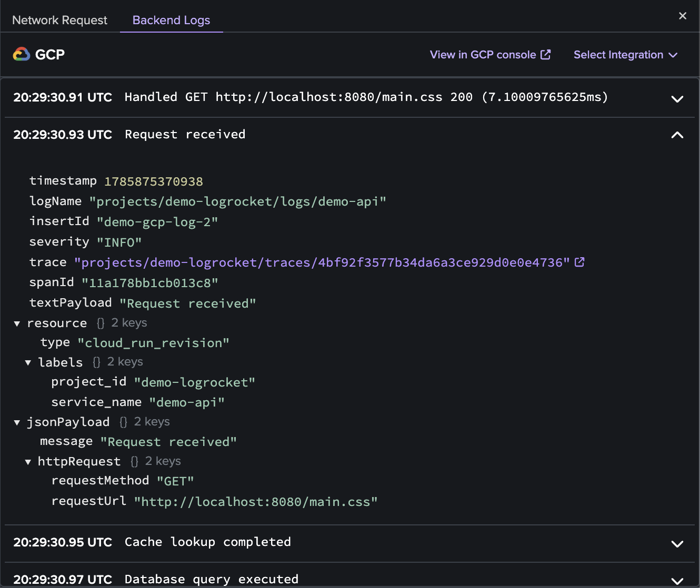This screenshot has width=700, height=588.
Task: Select the Backend Logs tab
Action: 171,20
